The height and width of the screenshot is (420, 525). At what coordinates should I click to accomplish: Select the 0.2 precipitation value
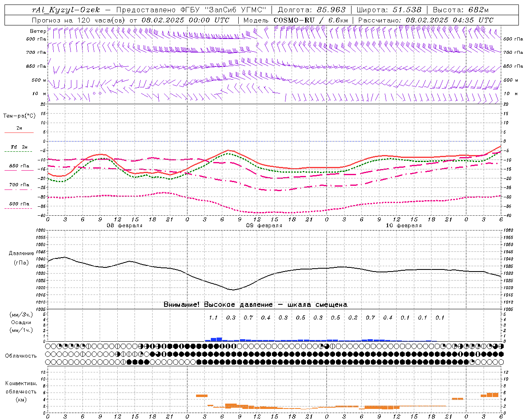click(x=353, y=317)
